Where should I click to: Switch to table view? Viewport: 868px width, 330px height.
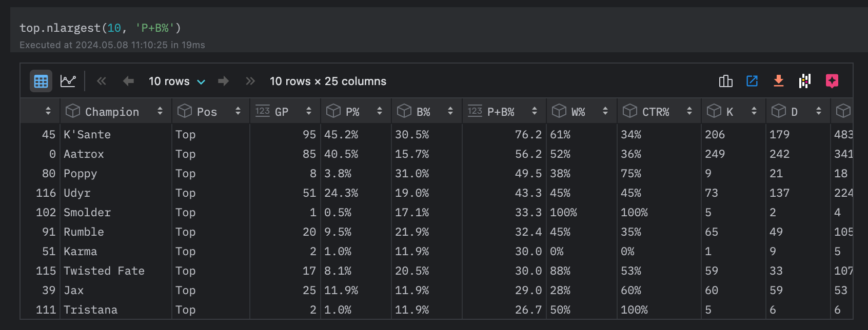click(41, 81)
